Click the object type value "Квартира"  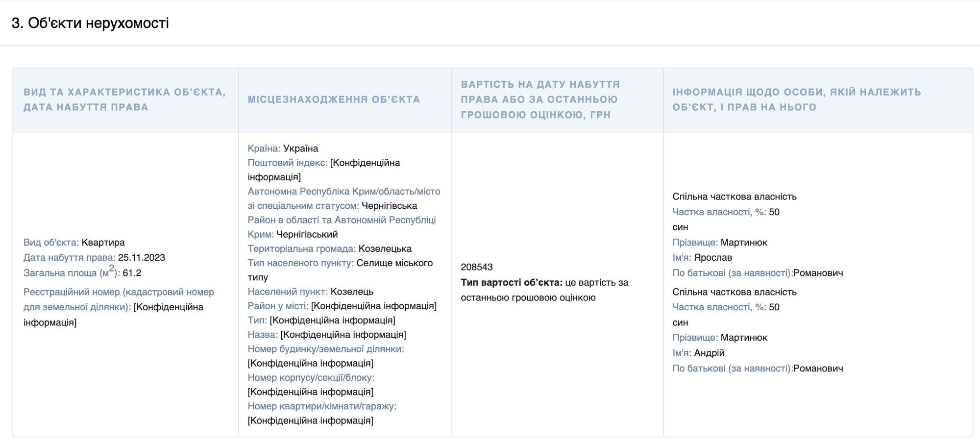[103, 242]
